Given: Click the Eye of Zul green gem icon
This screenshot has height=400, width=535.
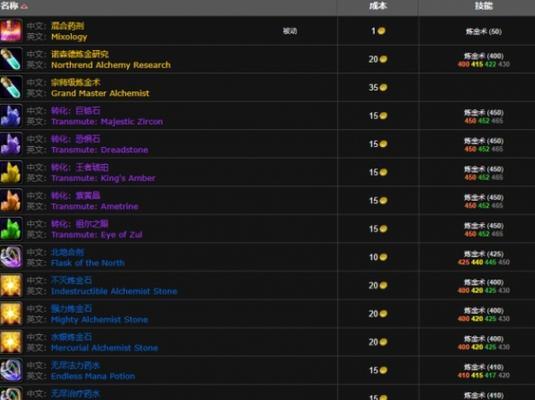Looking at the screenshot, I should (11, 229).
